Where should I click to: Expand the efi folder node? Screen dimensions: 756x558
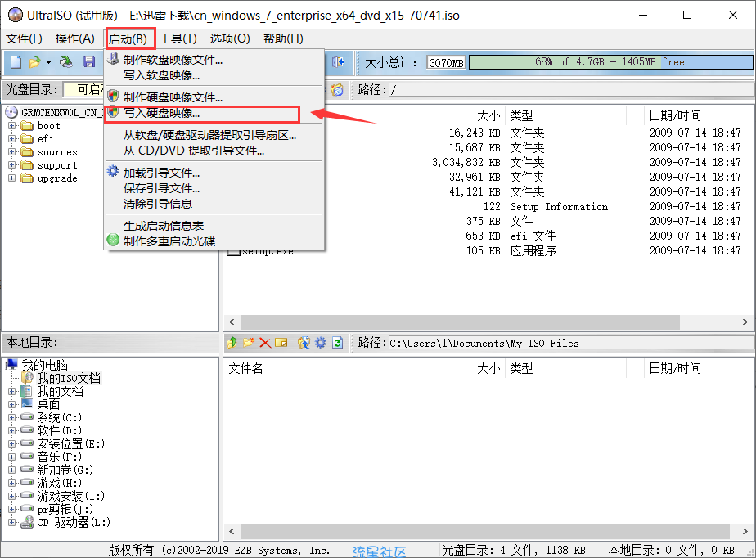click(11, 139)
